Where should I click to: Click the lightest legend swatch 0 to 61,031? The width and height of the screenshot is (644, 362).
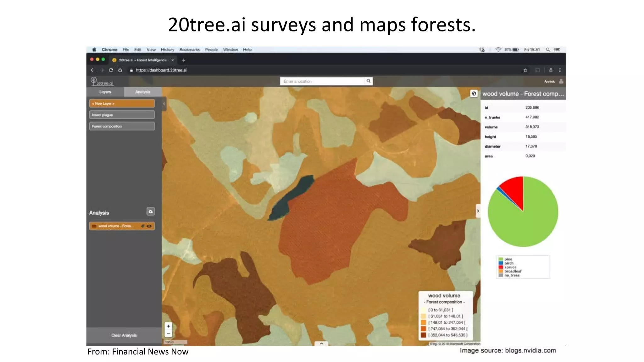click(424, 310)
